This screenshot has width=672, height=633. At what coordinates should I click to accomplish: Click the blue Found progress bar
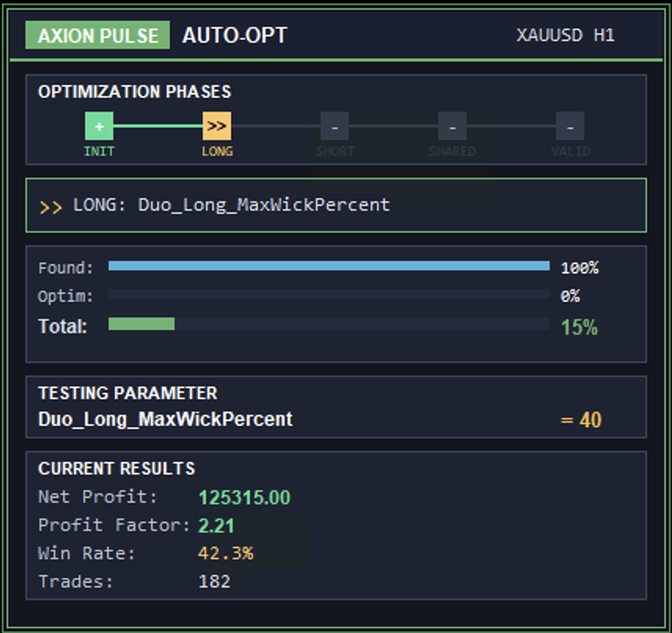coord(330,266)
